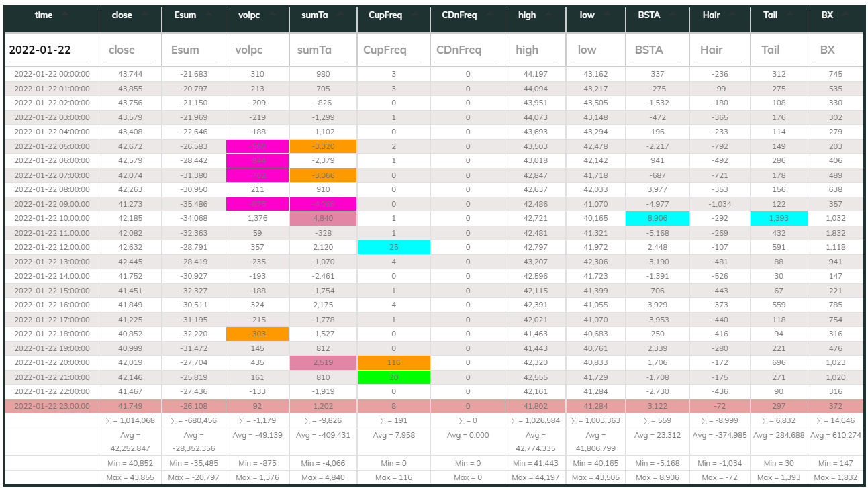Select the time cell 2022-01-22 20:00:00
868x488 pixels.
click(52, 362)
